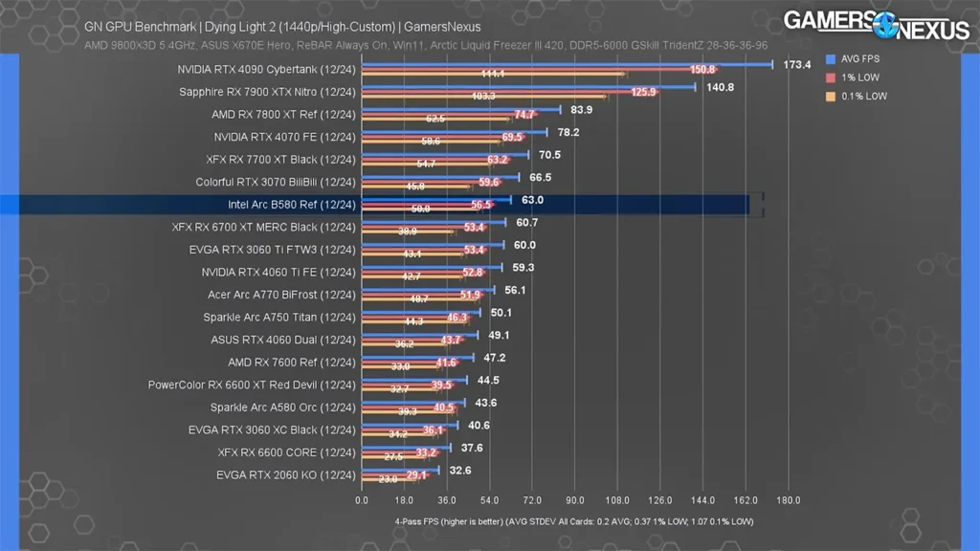Click the 'EVGA RTX 2060 KO (12/24)' label
The image size is (980, 551).
click(x=286, y=474)
